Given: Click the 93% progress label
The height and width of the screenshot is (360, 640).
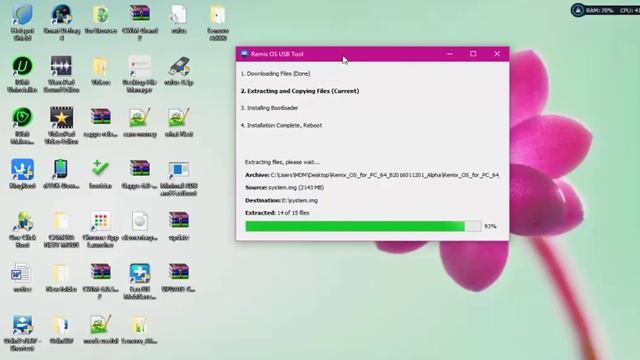Looking at the screenshot, I should (490, 226).
